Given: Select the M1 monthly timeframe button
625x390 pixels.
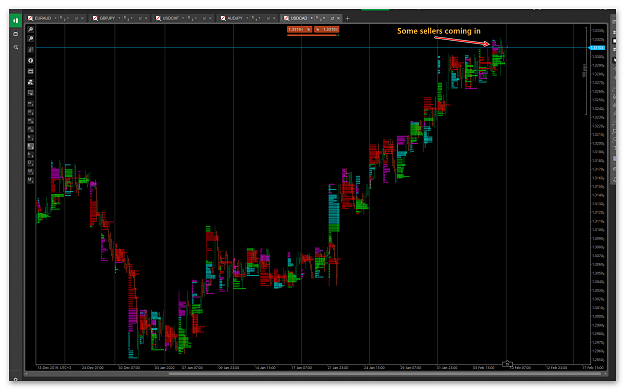Looking at the screenshot, I should 30,180.
